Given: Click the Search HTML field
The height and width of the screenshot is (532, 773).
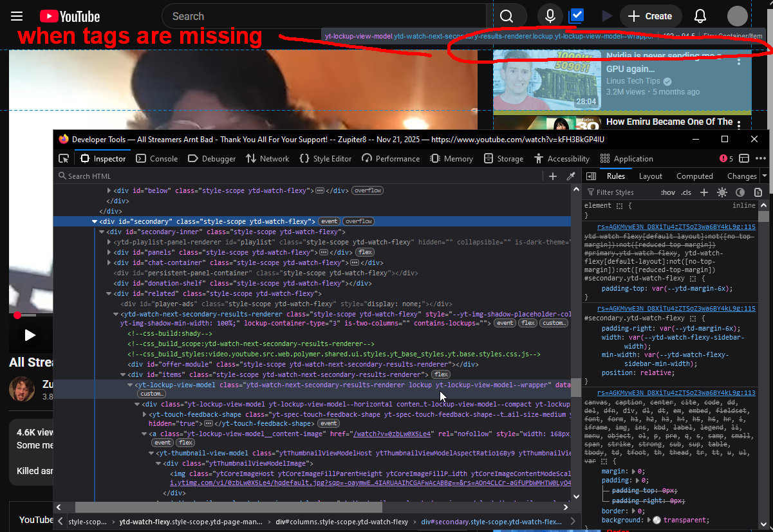Looking at the screenshot, I should [299, 176].
